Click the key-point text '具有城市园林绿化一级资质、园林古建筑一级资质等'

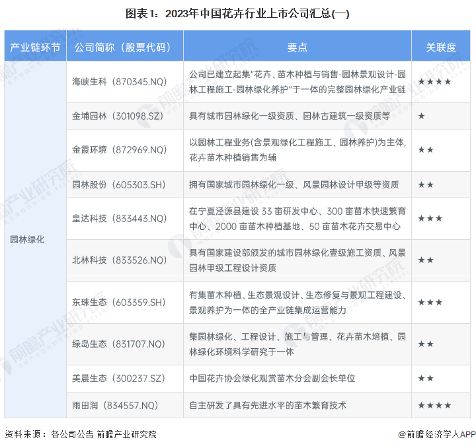(290, 116)
